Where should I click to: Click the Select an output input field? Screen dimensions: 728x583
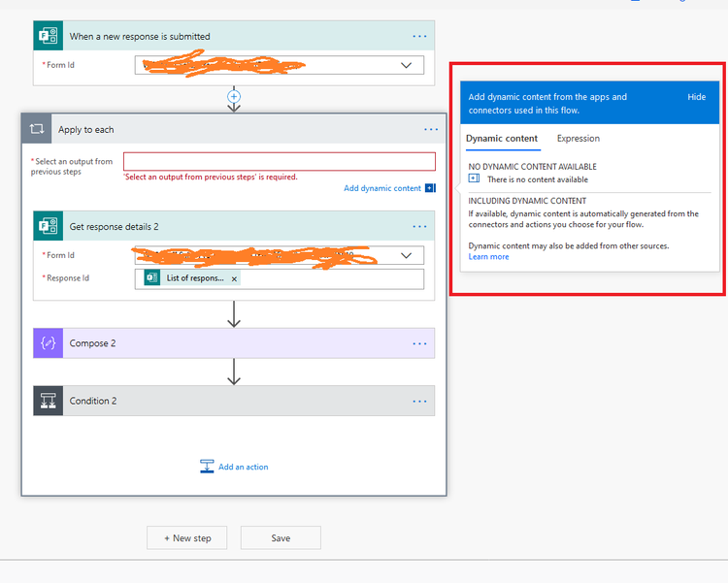(280, 162)
